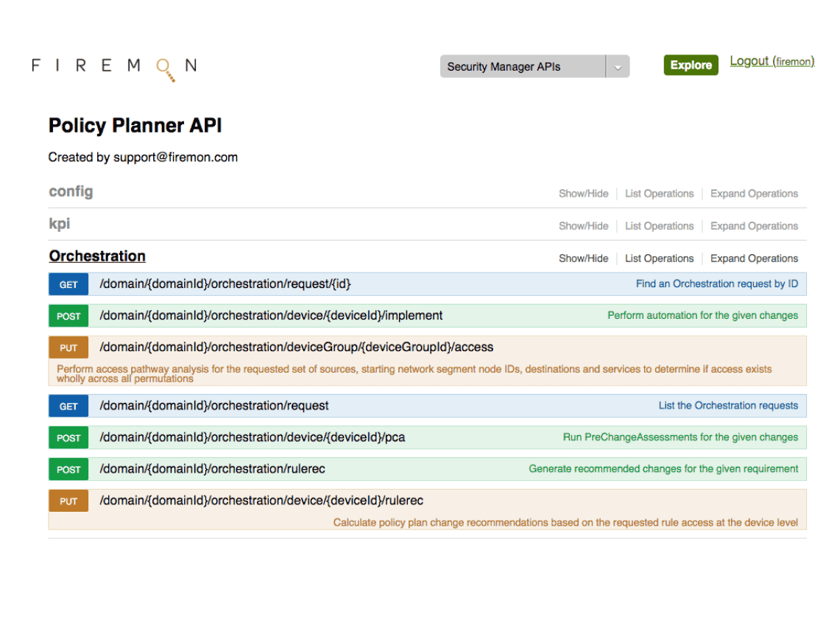Click GET badge for orchestration/request/{id}
The width and height of the screenshot is (840, 620).
68,284
